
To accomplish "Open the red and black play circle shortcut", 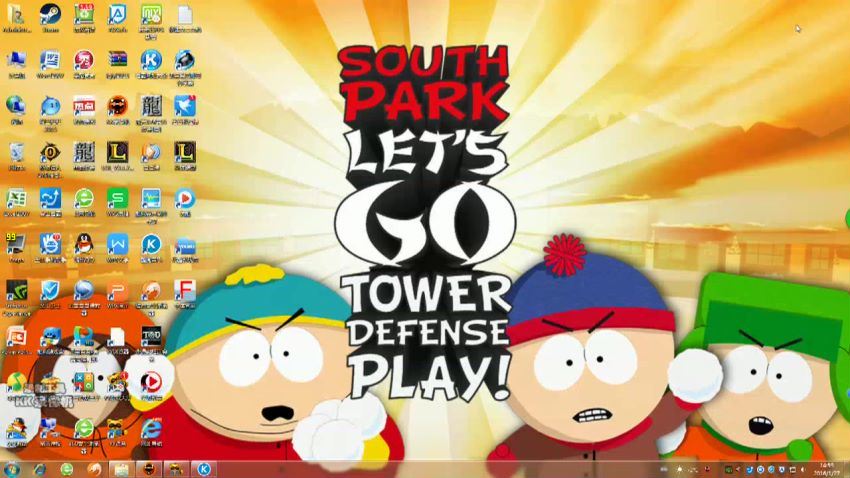I will (x=151, y=383).
